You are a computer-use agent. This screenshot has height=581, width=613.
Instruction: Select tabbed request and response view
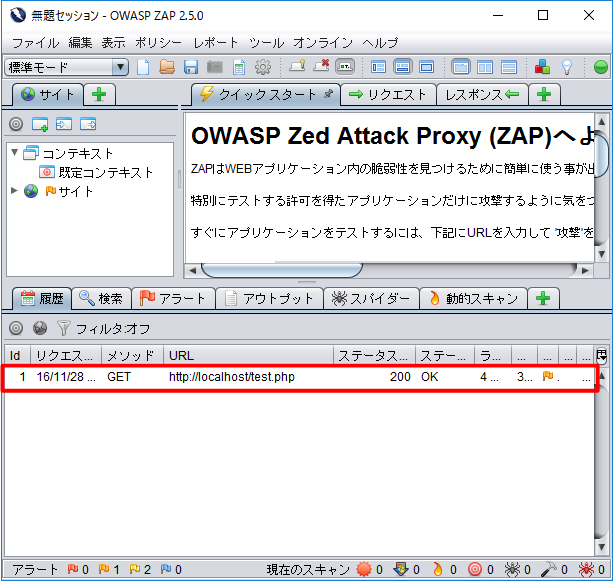coord(461,67)
